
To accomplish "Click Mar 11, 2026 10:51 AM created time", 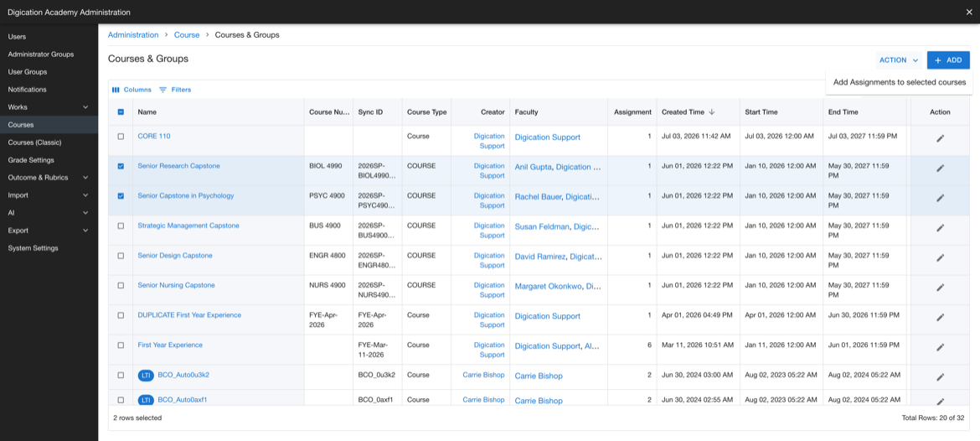I will [x=697, y=345].
